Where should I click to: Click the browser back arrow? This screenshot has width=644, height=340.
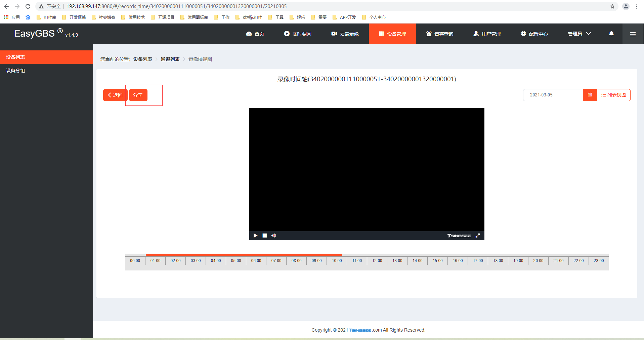coord(6,6)
